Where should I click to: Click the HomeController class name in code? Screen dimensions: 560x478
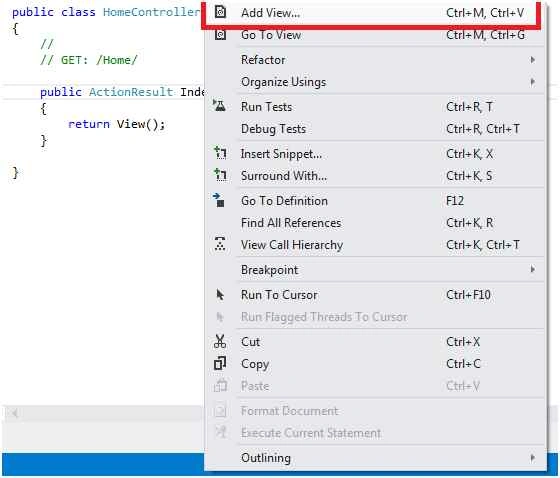pyautogui.click(x=152, y=12)
